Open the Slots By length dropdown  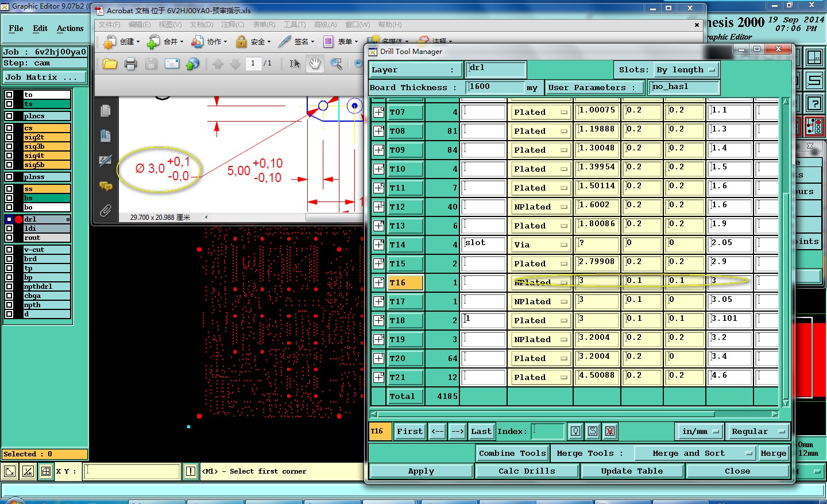point(687,70)
